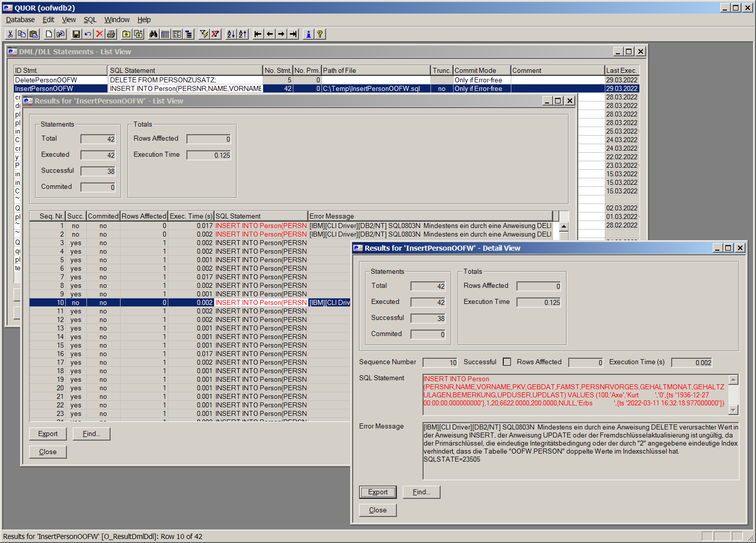The image size is (756, 543).
Task: Toggle the Successful checkbox in Detail View
Action: tap(507, 362)
